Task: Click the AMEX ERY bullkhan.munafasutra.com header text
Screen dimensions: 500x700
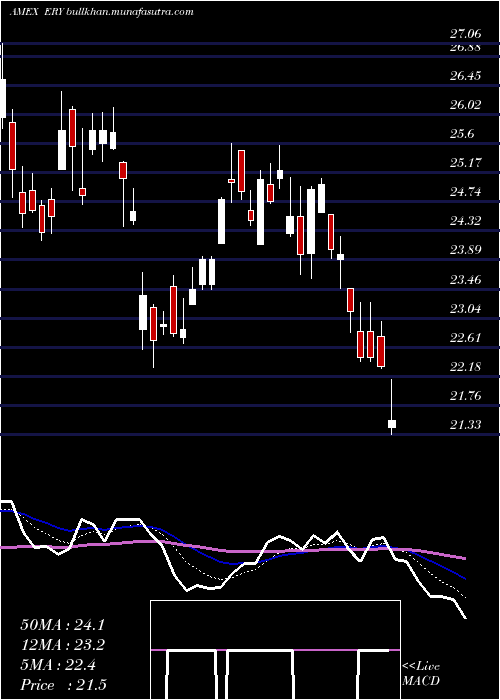Action: click(101, 12)
